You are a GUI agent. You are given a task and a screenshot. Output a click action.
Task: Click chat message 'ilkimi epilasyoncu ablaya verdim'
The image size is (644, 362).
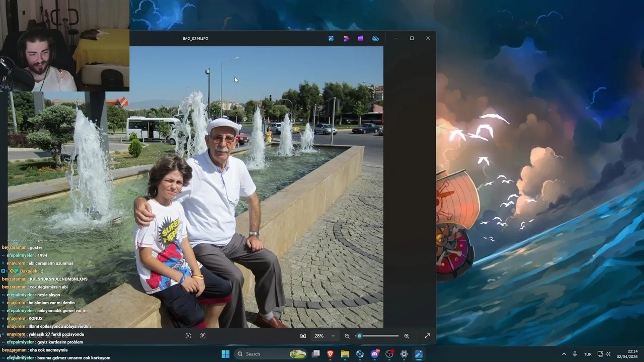click(60, 327)
